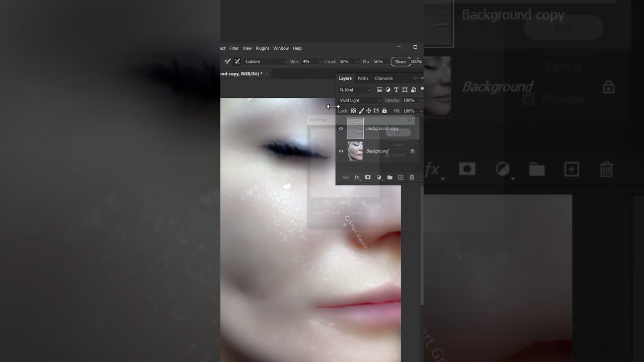The height and width of the screenshot is (362, 644).
Task: Filter layers by type layers icon
Action: coord(396,90)
